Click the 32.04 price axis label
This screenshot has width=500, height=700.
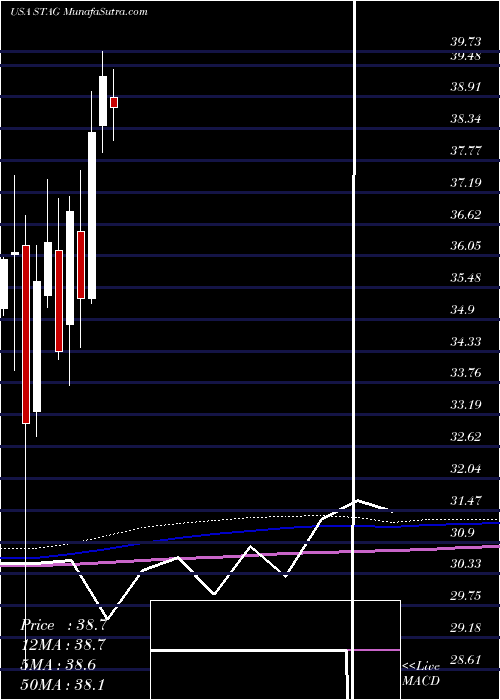[466, 469]
